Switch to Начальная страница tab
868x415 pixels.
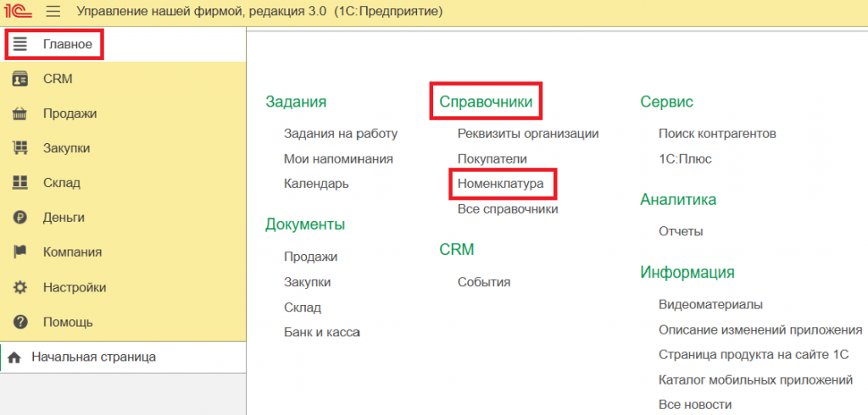[123, 357]
